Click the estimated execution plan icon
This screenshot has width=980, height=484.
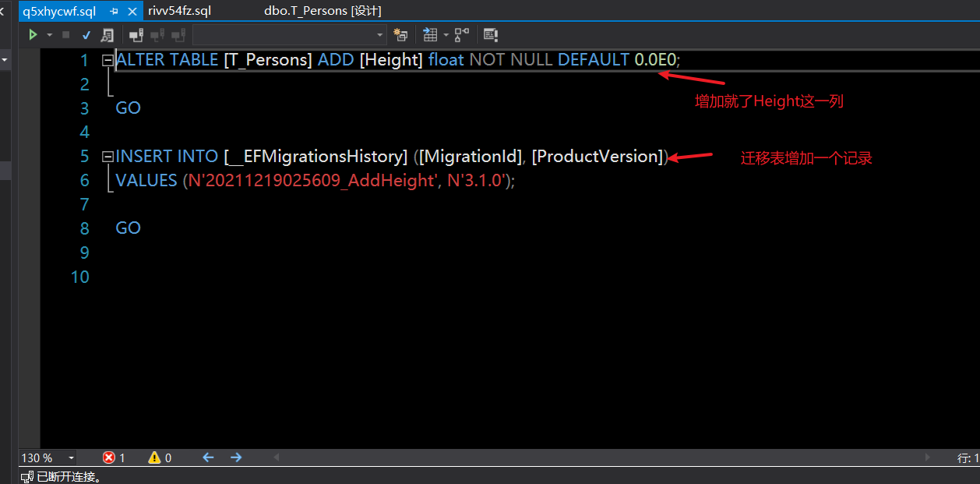tap(107, 35)
